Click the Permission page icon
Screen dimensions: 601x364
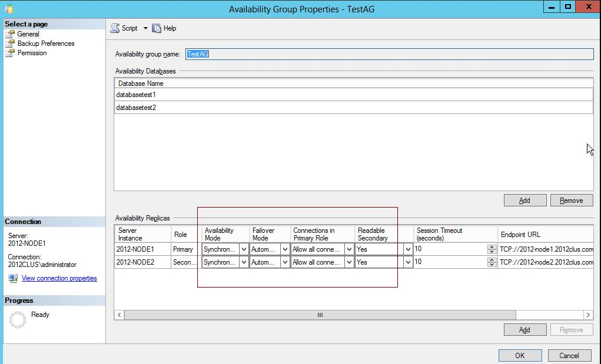tap(11, 53)
